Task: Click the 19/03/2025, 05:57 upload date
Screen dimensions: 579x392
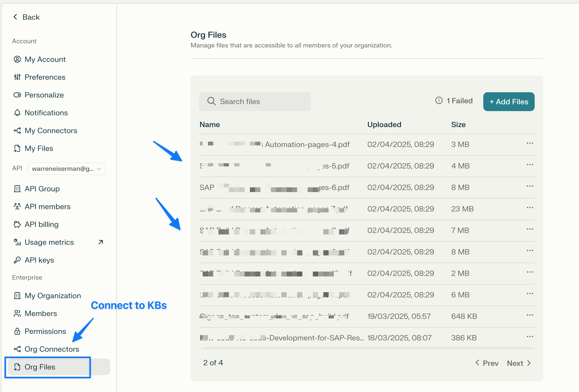Action: coord(399,316)
